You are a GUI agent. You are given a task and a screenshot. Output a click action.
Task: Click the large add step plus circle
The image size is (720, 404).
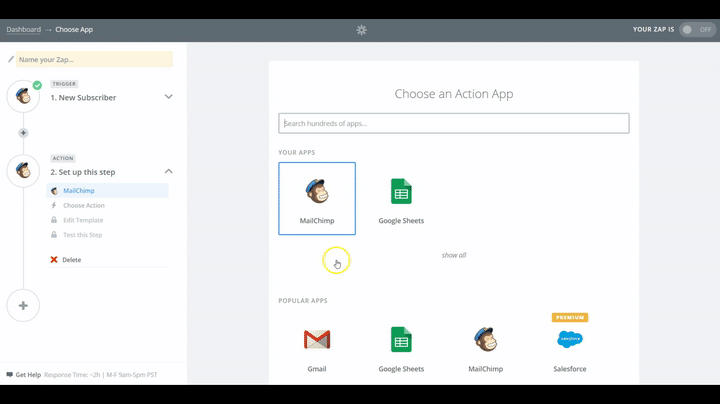click(x=23, y=305)
